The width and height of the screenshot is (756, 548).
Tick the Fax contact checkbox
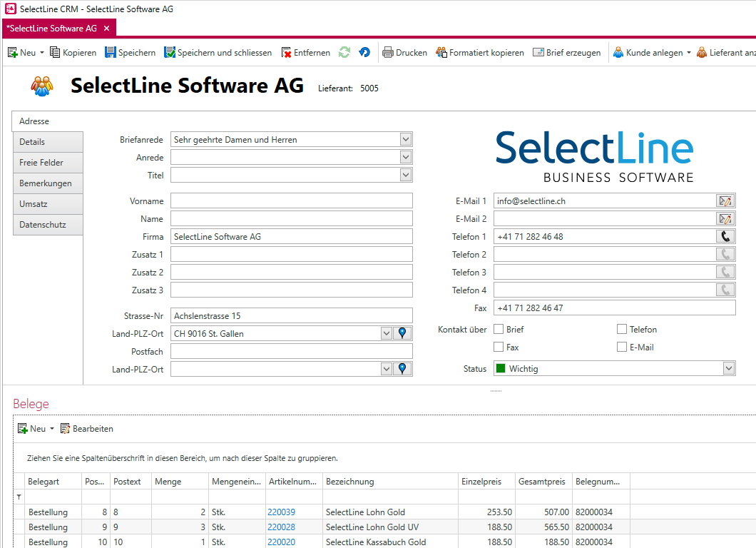pyautogui.click(x=499, y=347)
